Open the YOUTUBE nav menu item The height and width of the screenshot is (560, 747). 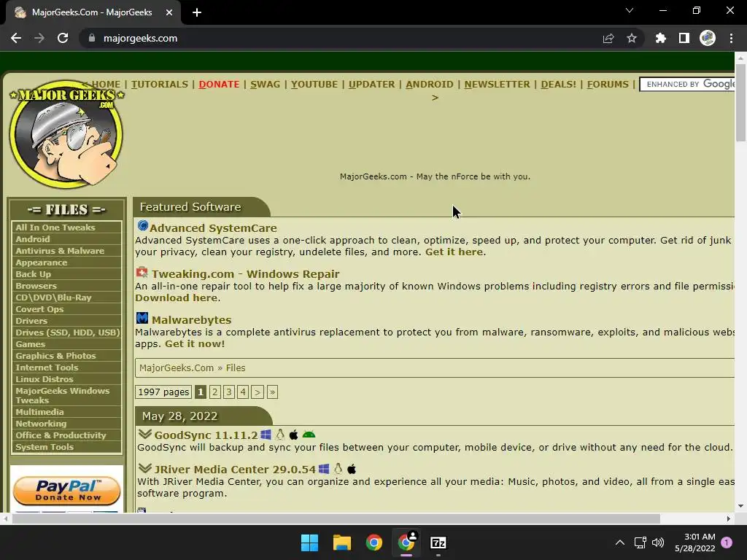314,85
